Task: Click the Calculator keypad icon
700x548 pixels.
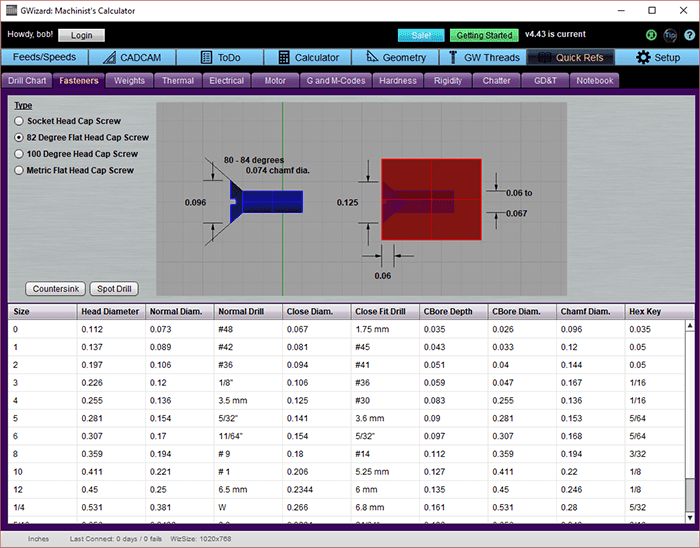Action: click(284, 58)
